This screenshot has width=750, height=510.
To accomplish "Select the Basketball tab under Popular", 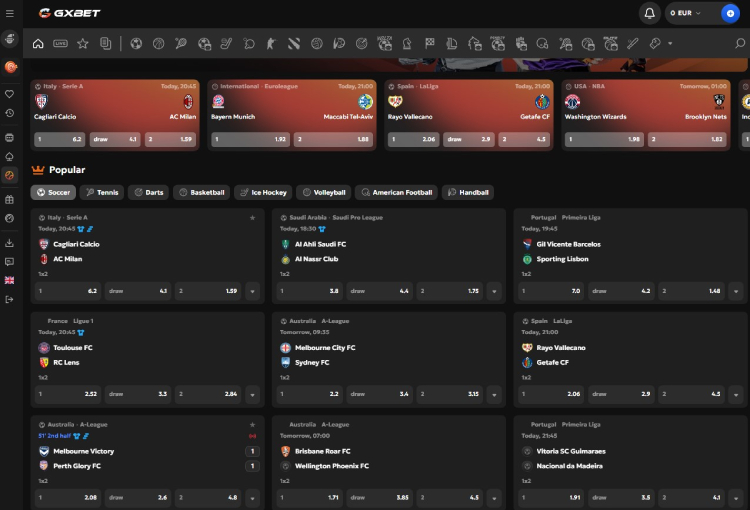I will click(201, 192).
